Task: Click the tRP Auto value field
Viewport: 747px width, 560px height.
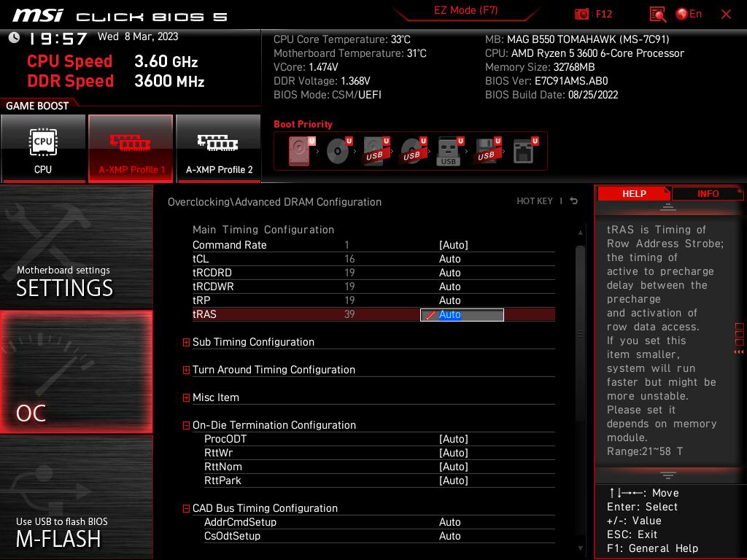Action: click(x=449, y=300)
